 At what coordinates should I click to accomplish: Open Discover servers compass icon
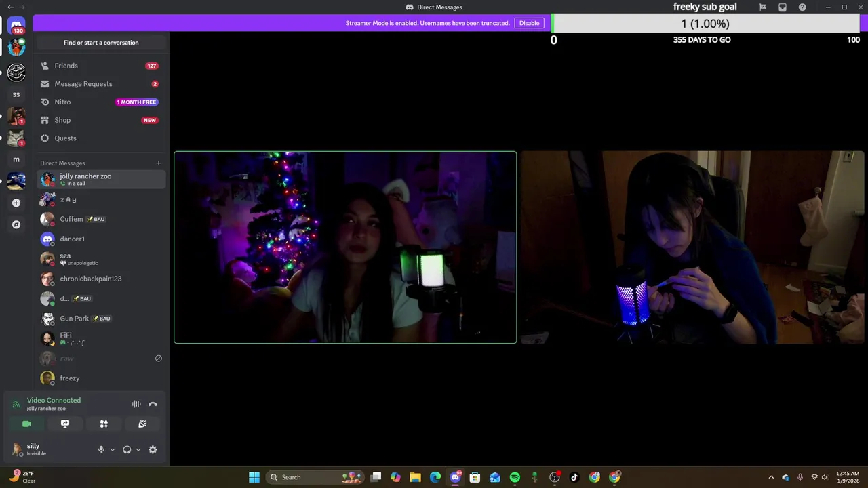coord(16,224)
